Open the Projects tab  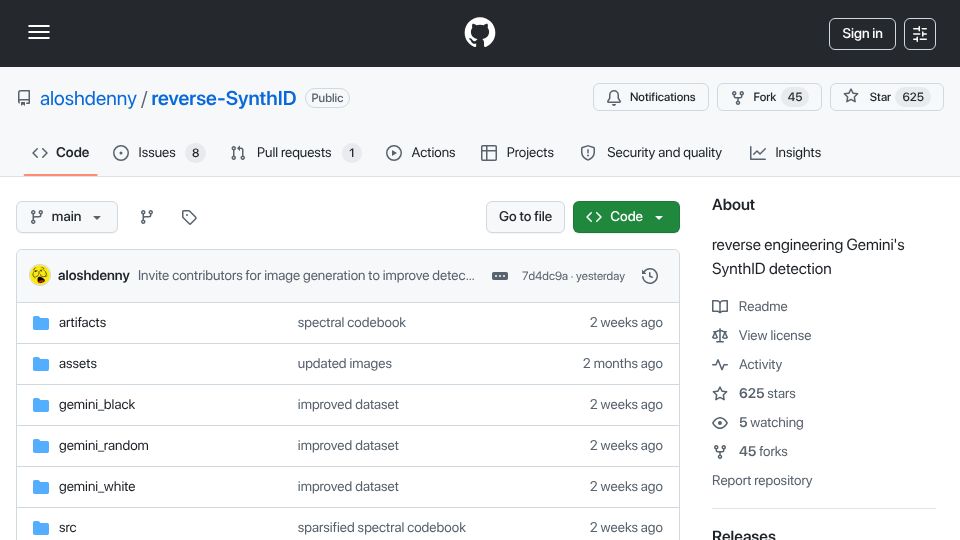517,152
